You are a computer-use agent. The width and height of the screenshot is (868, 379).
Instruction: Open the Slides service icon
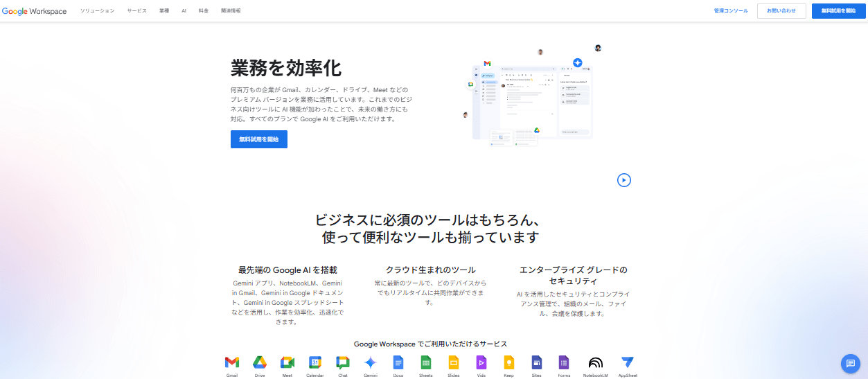pos(454,362)
